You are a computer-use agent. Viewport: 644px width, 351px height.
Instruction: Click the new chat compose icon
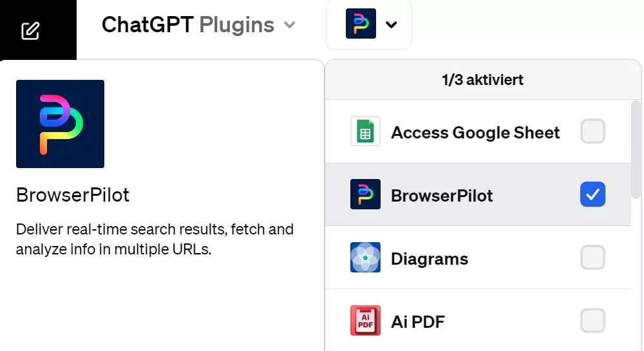[30, 31]
